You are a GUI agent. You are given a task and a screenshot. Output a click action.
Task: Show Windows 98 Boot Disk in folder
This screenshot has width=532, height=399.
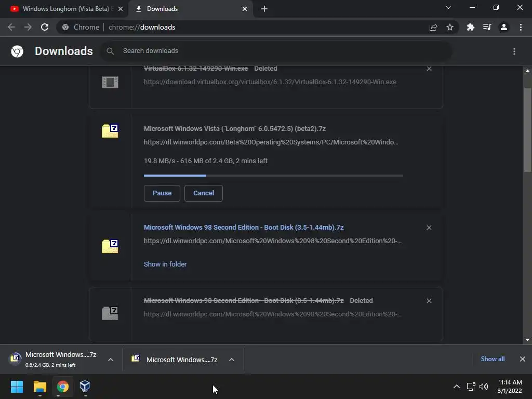tap(165, 264)
